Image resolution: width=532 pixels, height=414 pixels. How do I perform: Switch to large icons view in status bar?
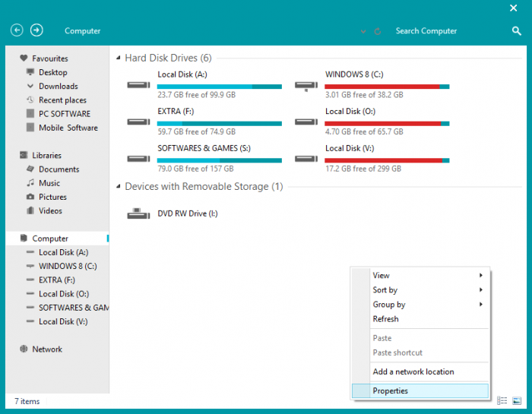tap(517, 400)
